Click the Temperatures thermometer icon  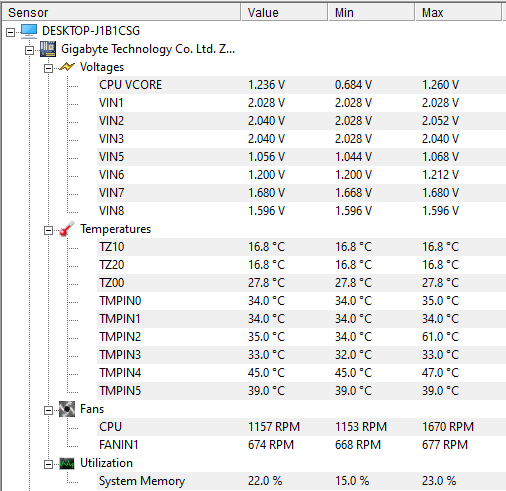67,229
